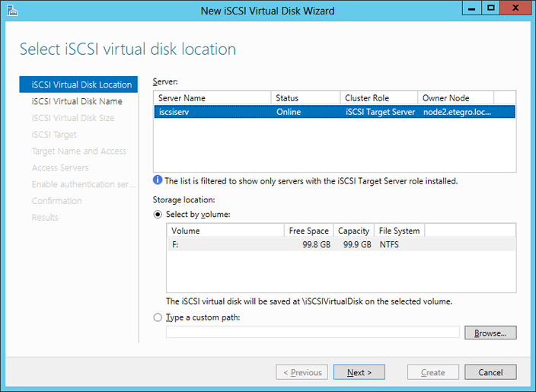
Task: Sort volumes by Free Space column
Action: point(308,231)
